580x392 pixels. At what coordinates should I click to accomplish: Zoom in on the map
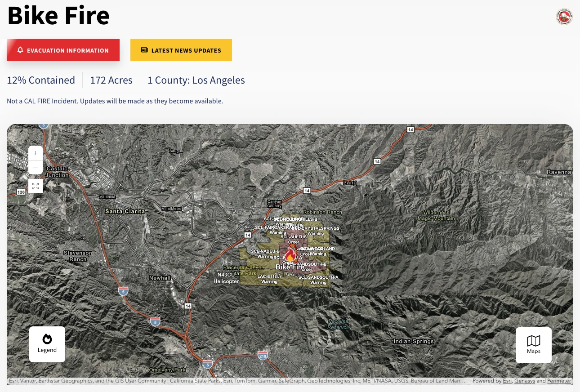(x=36, y=153)
